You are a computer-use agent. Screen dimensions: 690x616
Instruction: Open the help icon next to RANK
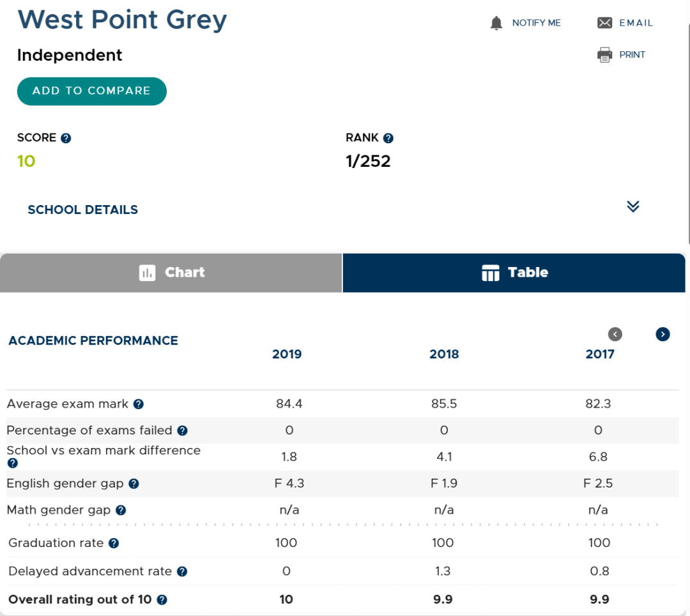(x=388, y=138)
